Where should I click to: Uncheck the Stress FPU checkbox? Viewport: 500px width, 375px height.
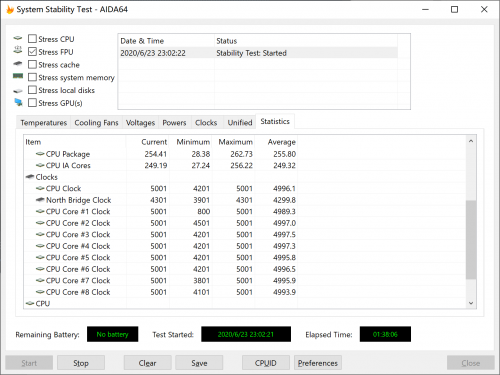(32, 52)
